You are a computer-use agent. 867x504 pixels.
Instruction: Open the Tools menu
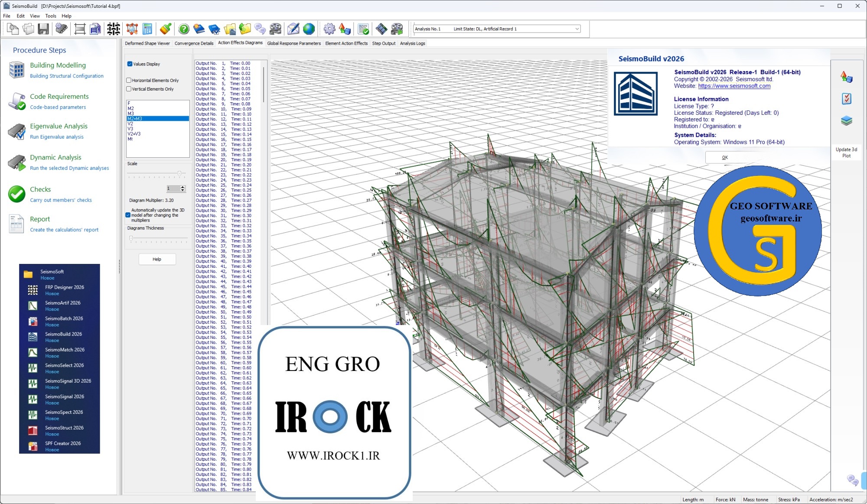pos(51,16)
